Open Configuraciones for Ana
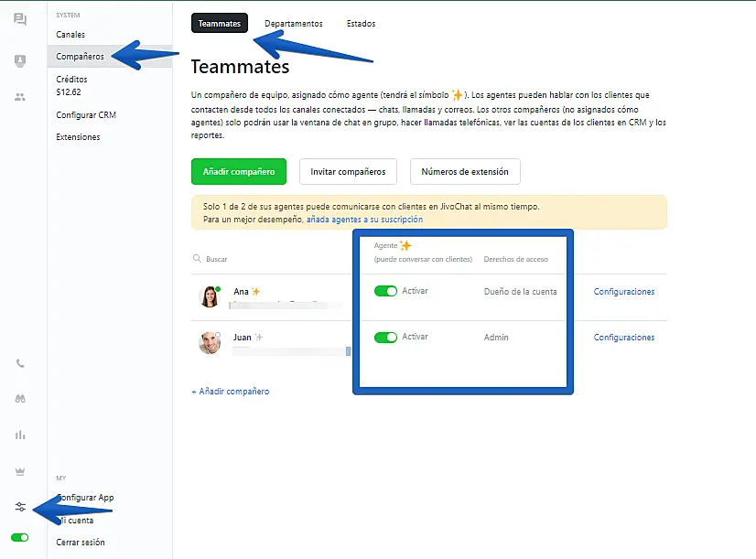 [624, 292]
